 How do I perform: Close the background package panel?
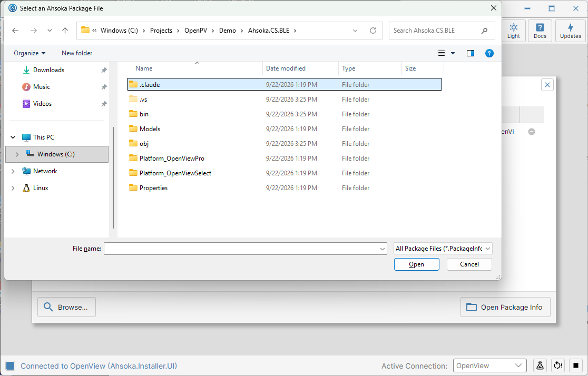coord(547,85)
